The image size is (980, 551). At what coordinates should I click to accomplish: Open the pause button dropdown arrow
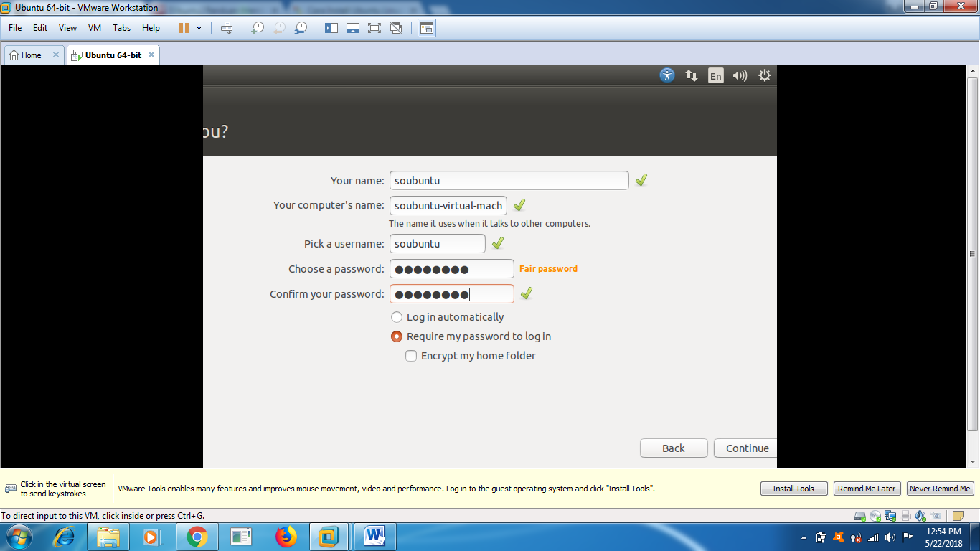click(x=199, y=28)
